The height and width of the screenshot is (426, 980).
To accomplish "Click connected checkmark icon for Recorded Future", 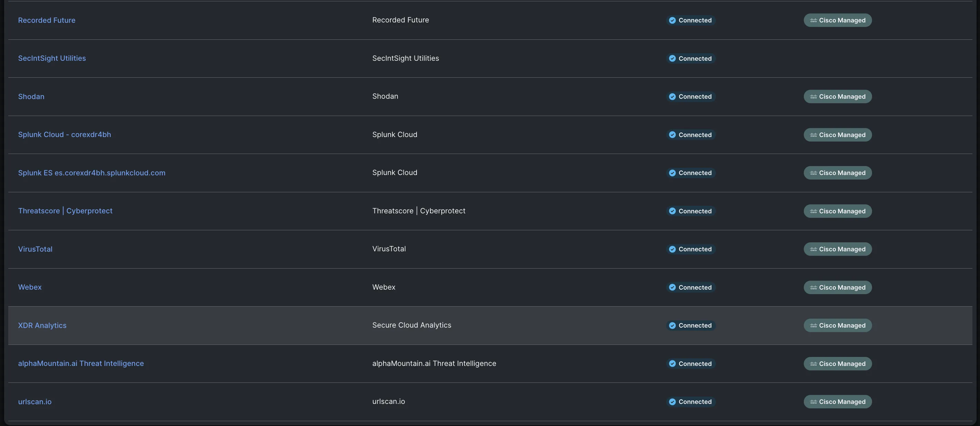I will pos(672,20).
